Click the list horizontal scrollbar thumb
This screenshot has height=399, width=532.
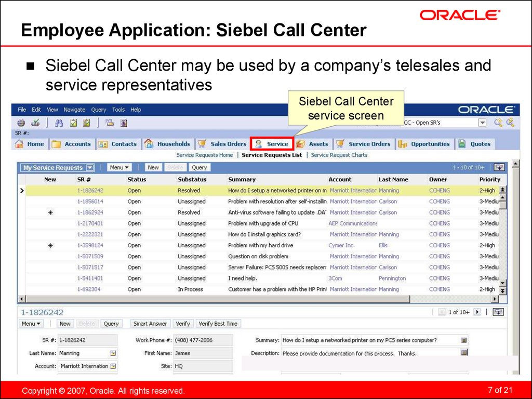click(217, 299)
